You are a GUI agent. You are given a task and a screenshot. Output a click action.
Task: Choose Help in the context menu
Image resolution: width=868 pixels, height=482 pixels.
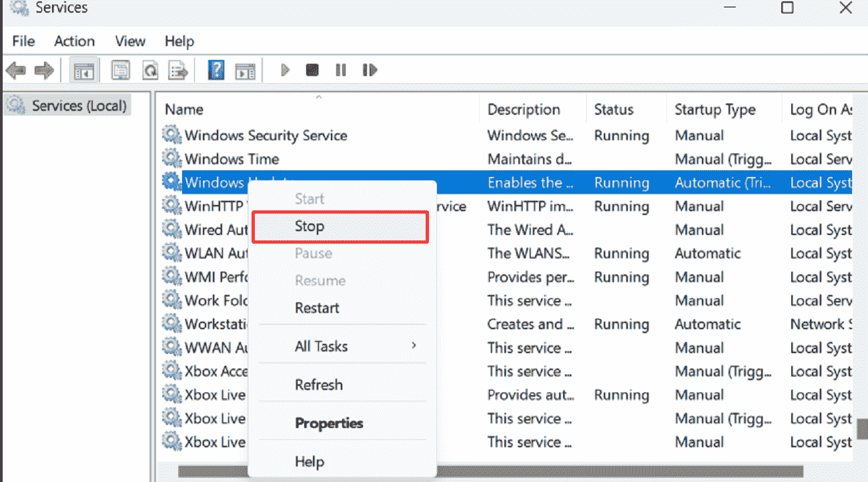[x=342, y=461]
